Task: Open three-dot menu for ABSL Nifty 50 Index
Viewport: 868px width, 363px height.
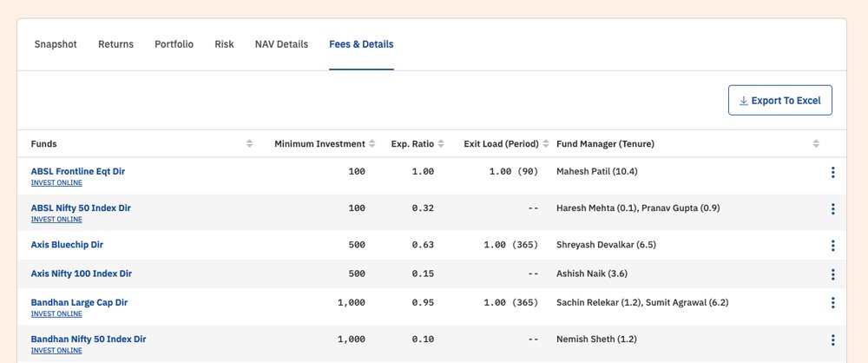Action: coord(832,208)
